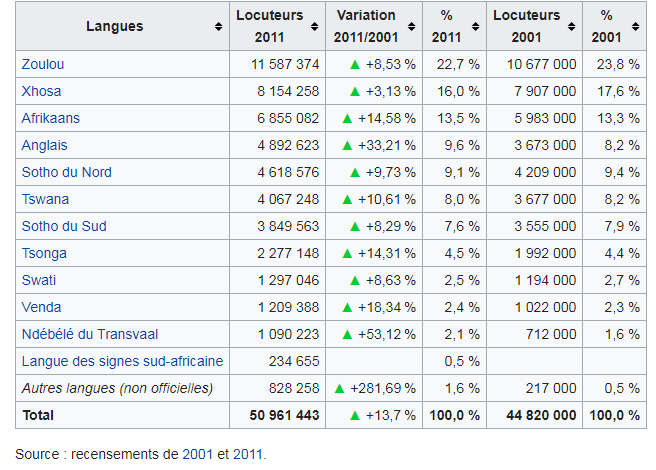Visit the Swati link
The width and height of the screenshot is (656, 470).
[38, 280]
